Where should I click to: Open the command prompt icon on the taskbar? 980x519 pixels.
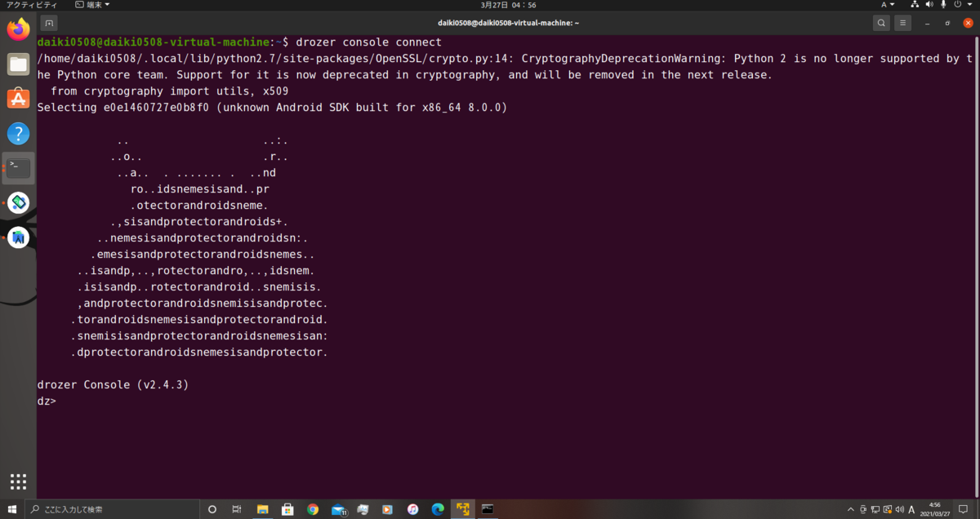(488, 509)
